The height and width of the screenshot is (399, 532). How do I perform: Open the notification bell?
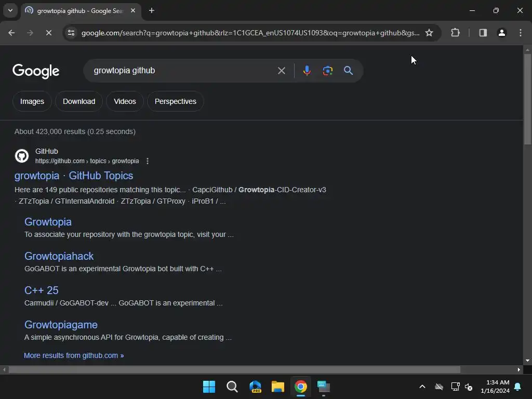(x=518, y=387)
